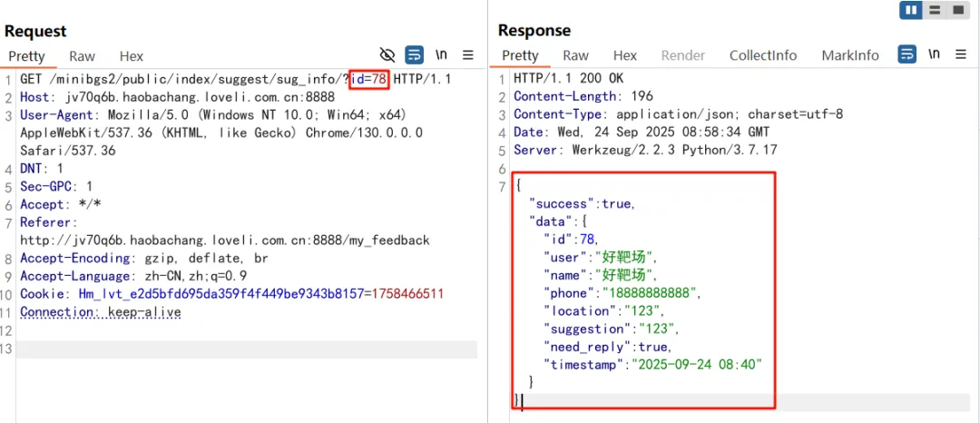Click the "need_reply":true line

(x=609, y=346)
